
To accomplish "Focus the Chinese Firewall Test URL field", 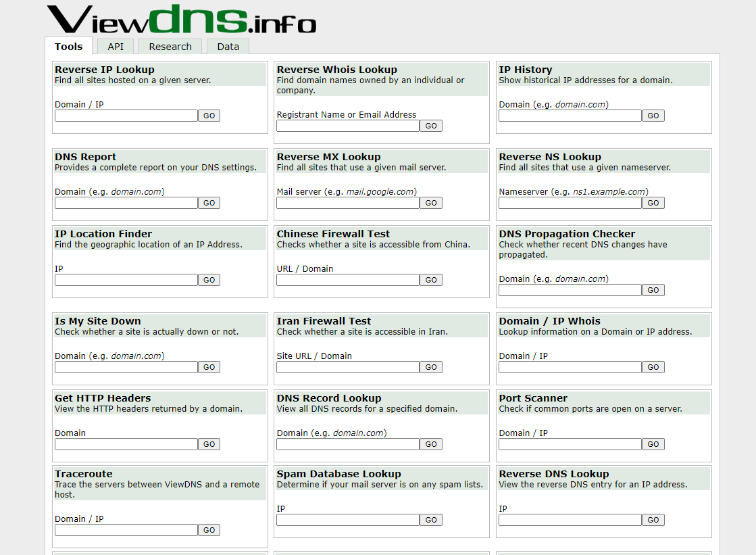I will [x=348, y=280].
